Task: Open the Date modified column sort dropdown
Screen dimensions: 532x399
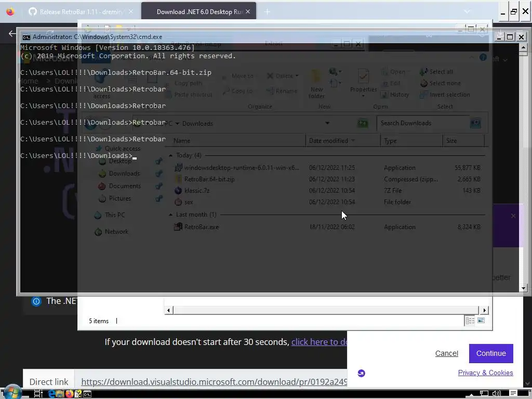Action: coord(353,140)
